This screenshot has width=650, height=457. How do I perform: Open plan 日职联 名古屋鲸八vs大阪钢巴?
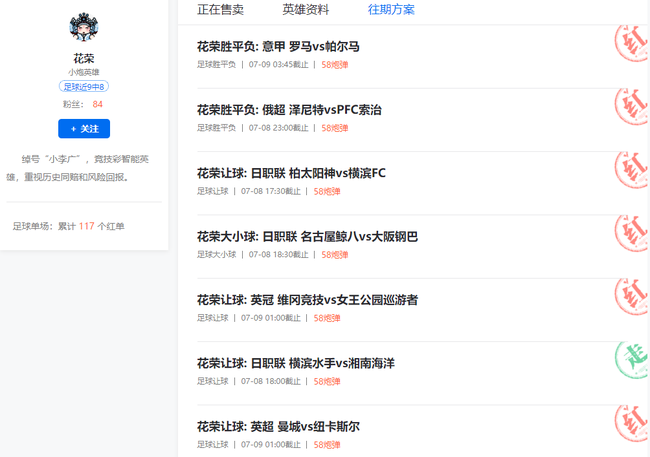pyautogui.click(x=307, y=236)
